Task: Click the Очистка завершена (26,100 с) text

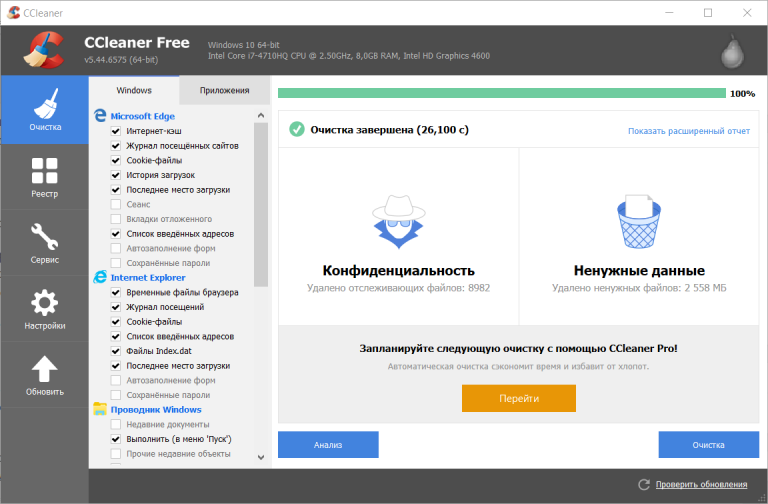Action: point(389,130)
